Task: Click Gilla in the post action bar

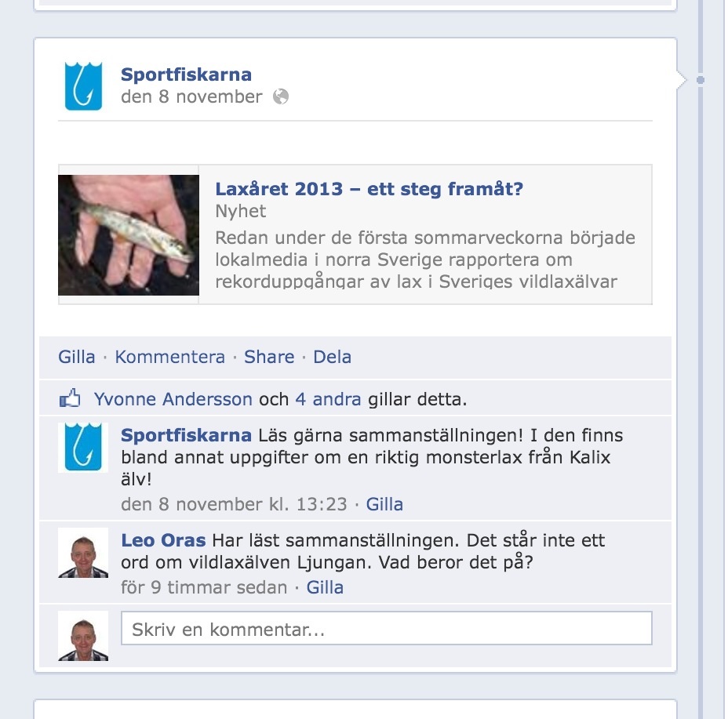Action: pyautogui.click(x=77, y=357)
